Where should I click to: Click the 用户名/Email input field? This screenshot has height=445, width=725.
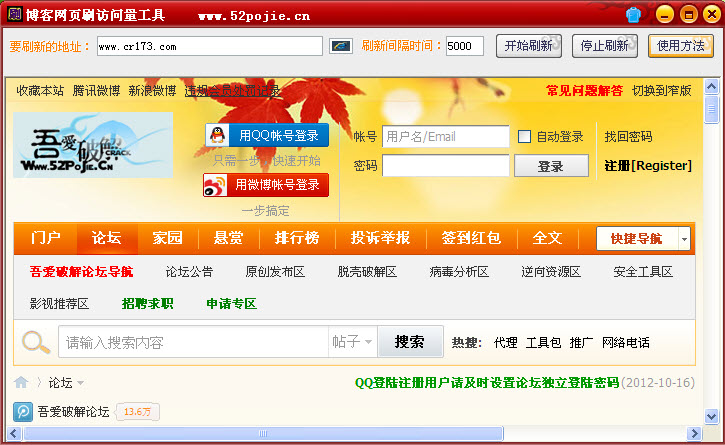click(446, 136)
